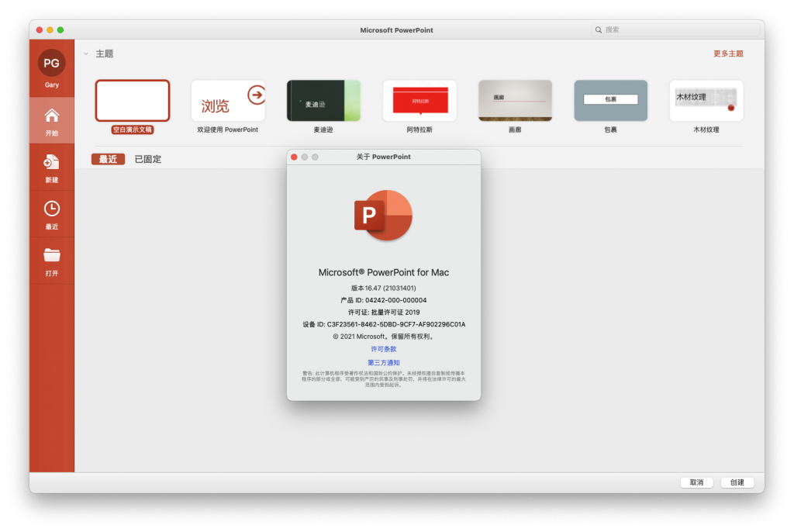Pick the 画廊 theme thumbnail
The width and height of the screenshot is (794, 532).
coord(515,100)
